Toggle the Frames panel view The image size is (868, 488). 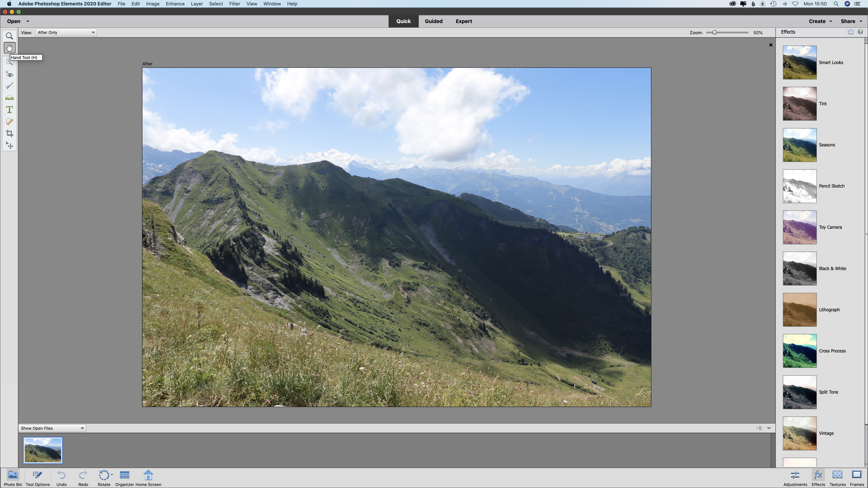857,477
